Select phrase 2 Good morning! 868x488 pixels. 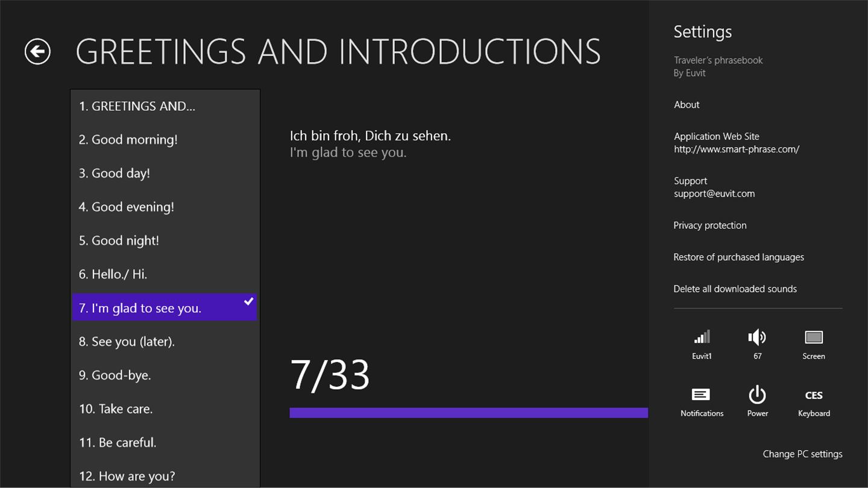(x=128, y=140)
